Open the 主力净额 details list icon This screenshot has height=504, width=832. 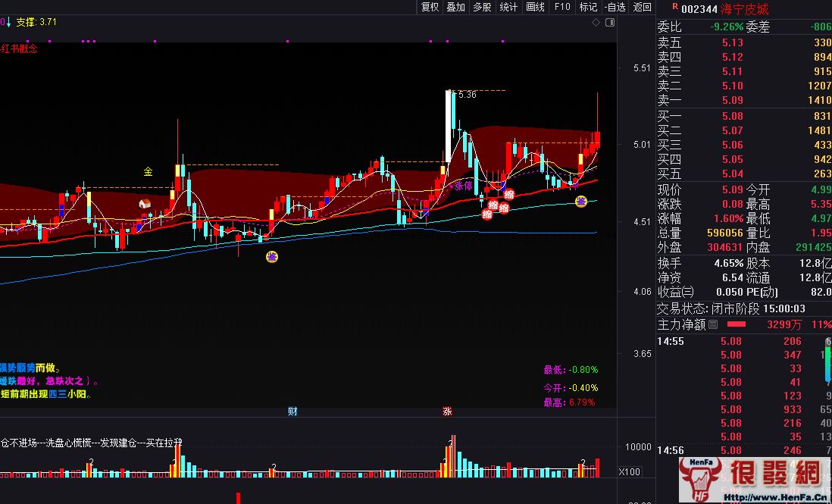(x=713, y=324)
